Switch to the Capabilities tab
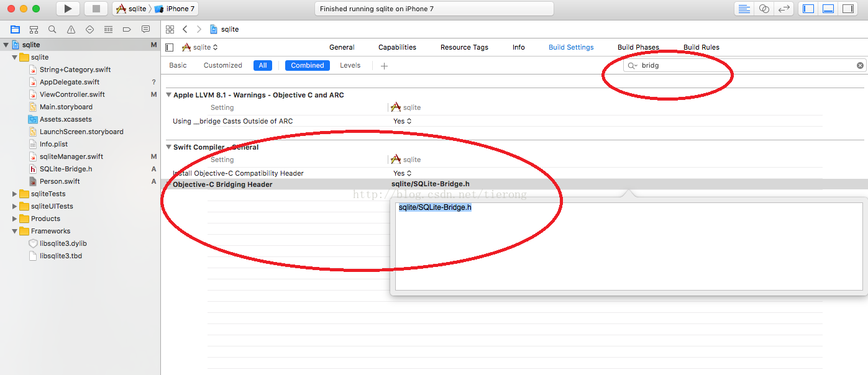The height and width of the screenshot is (375, 868). pyautogui.click(x=397, y=47)
